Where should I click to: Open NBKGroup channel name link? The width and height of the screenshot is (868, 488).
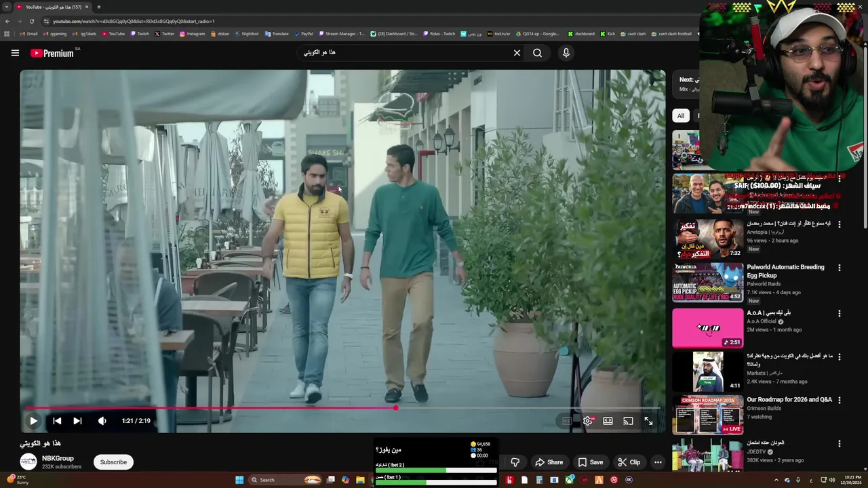click(58, 459)
